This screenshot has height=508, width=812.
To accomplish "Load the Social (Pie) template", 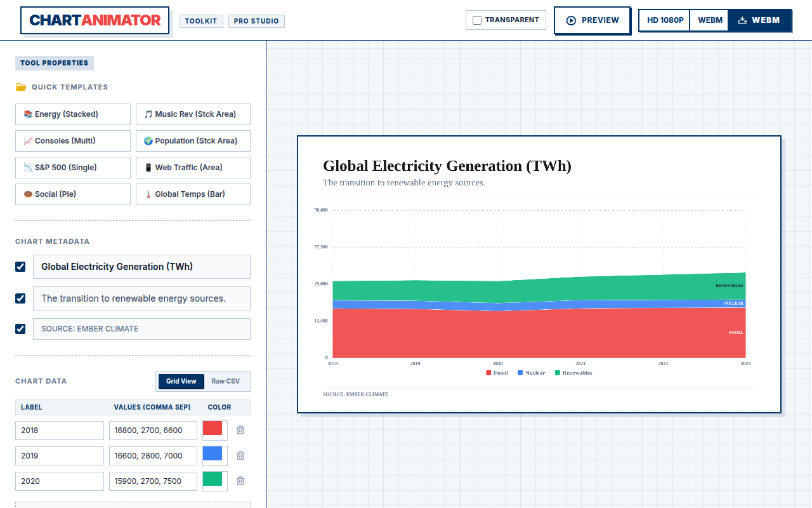I will coord(73,194).
